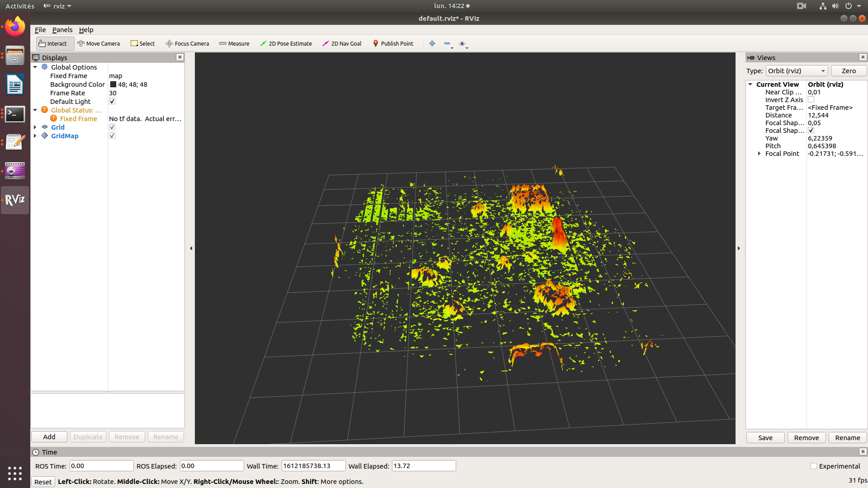Image resolution: width=868 pixels, height=488 pixels.
Task: Disable the Grid display checkbox
Action: [x=112, y=127]
